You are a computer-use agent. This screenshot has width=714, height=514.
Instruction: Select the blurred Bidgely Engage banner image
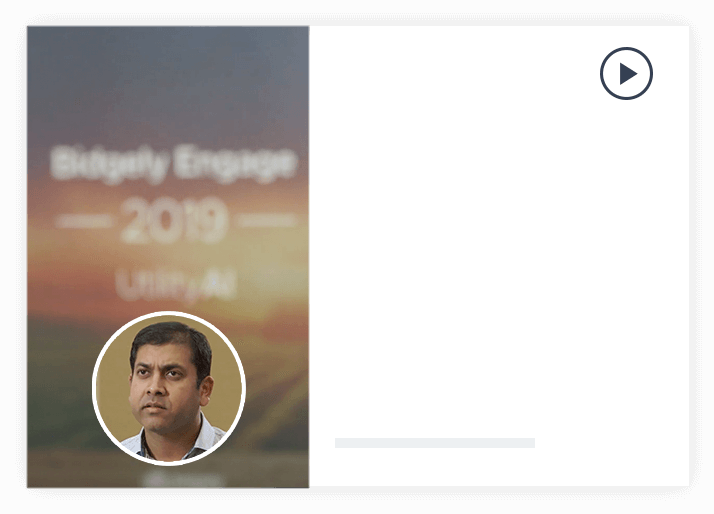click(x=168, y=257)
